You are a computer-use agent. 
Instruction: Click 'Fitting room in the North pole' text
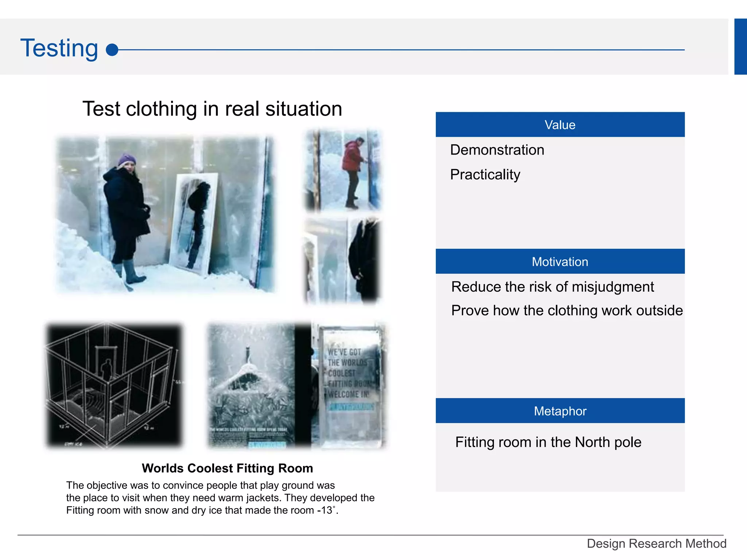pyautogui.click(x=548, y=442)
